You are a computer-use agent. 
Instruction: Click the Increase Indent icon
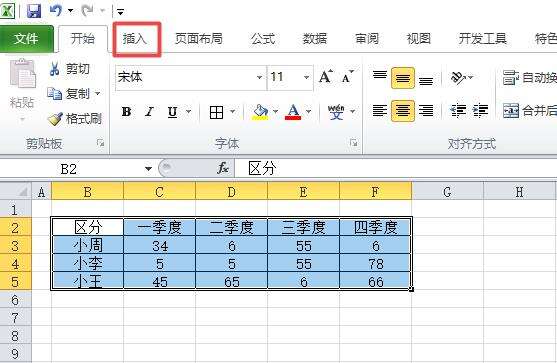click(x=480, y=111)
